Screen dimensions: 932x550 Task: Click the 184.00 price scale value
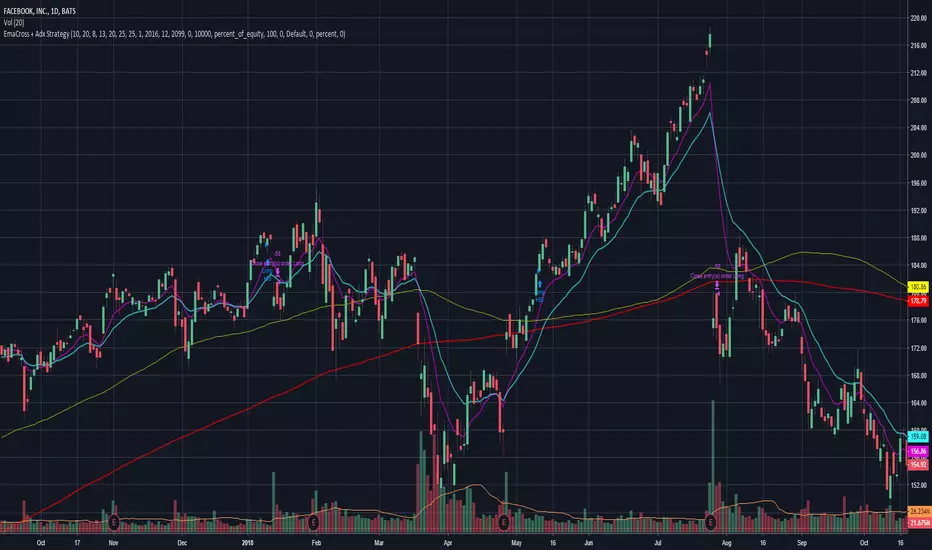click(x=918, y=265)
